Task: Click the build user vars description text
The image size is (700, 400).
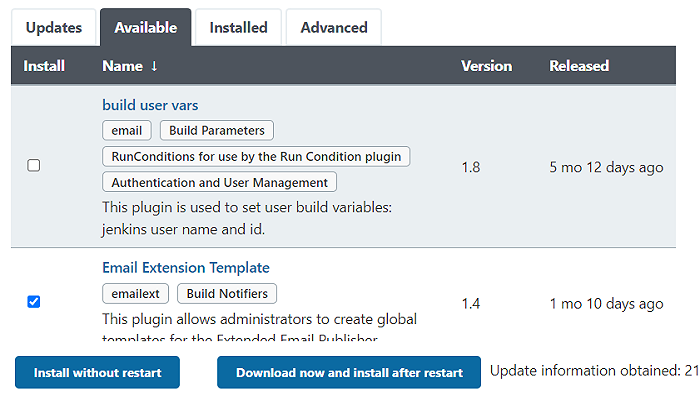Action: [x=247, y=218]
